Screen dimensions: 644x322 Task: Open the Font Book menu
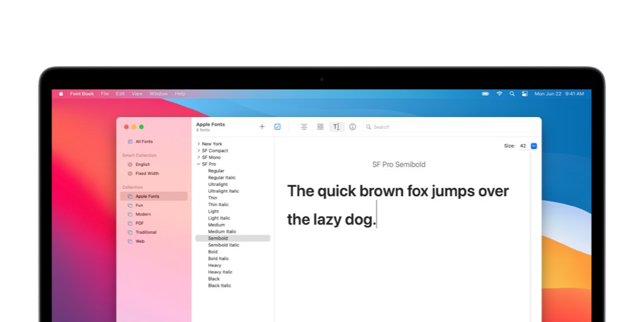pyautogui.click(x=82, y=94)
